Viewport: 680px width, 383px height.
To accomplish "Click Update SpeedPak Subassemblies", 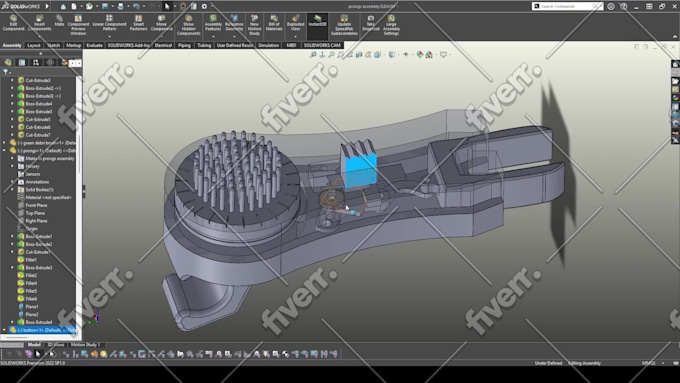I will coord(344,25).
